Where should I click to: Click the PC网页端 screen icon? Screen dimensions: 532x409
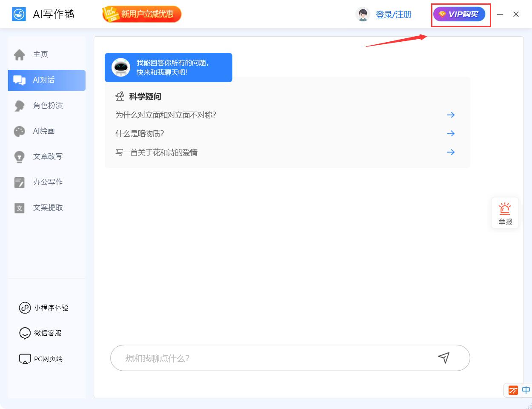[25, 359]
